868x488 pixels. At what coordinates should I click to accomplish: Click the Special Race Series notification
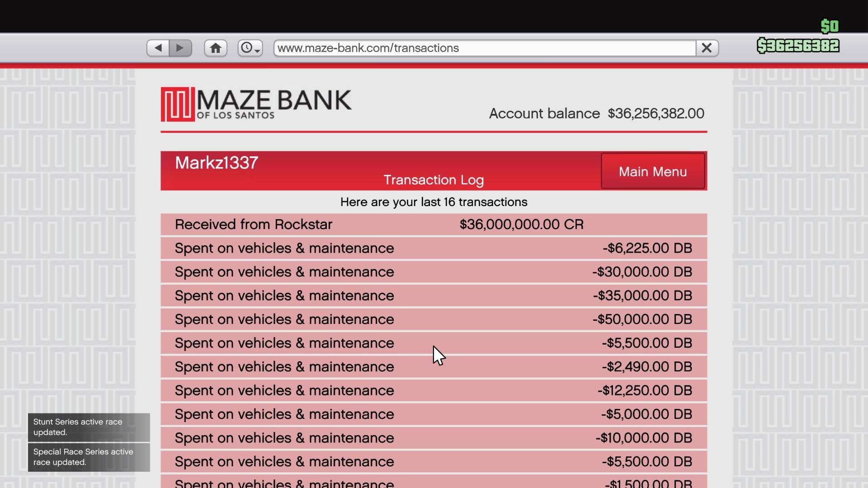click(89, 456)
